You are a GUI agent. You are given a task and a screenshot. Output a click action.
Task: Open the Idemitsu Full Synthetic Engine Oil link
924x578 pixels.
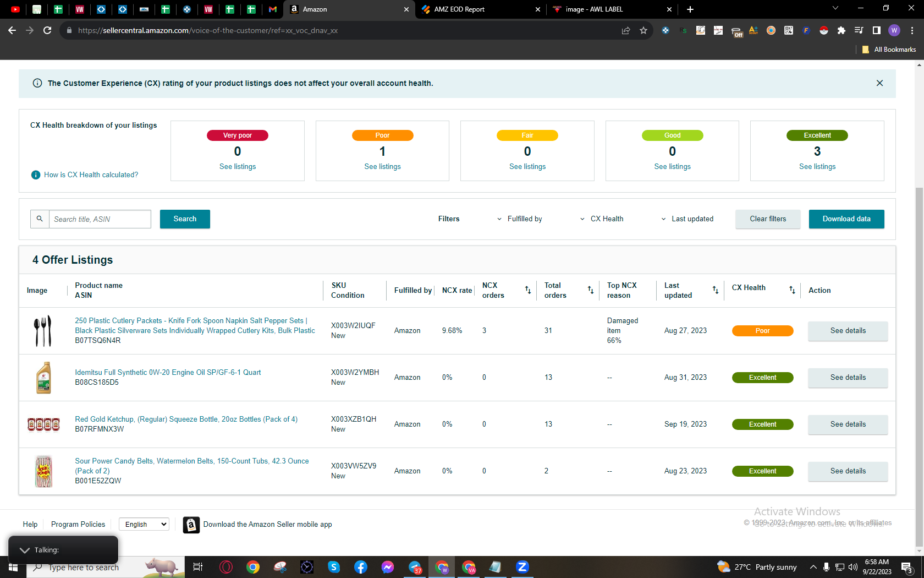point(168,373)
